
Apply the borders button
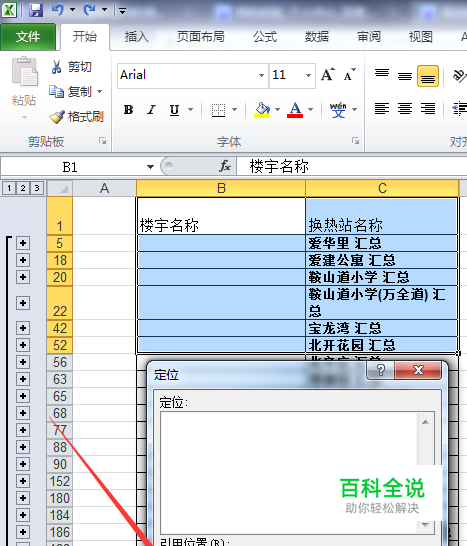point(218,110)
